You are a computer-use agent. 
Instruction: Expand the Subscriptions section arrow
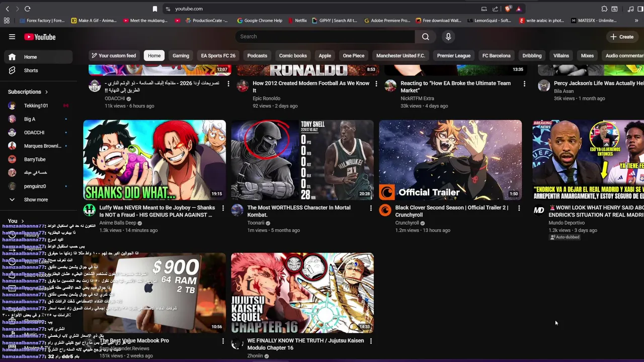(46, 92)
